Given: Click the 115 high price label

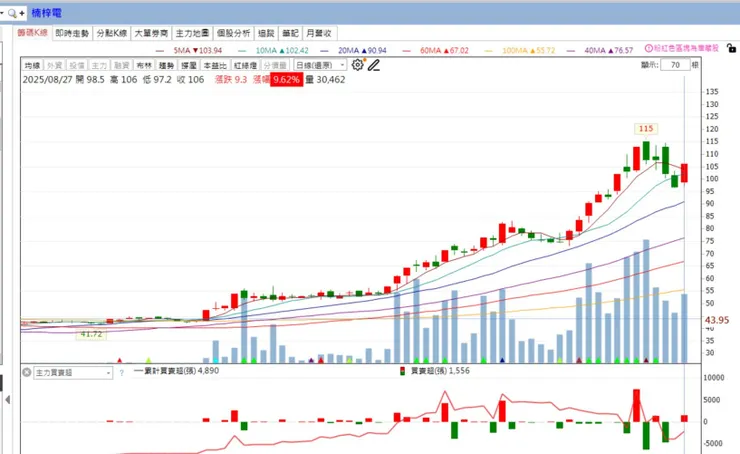Looking at the screenshot, I should (646, 128).
